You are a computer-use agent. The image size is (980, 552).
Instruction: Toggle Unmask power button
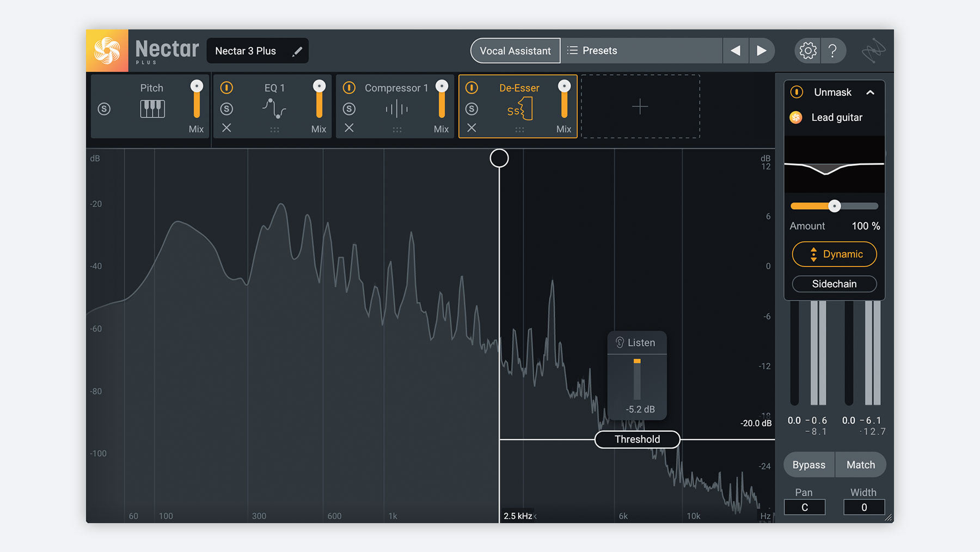point(797,92)
